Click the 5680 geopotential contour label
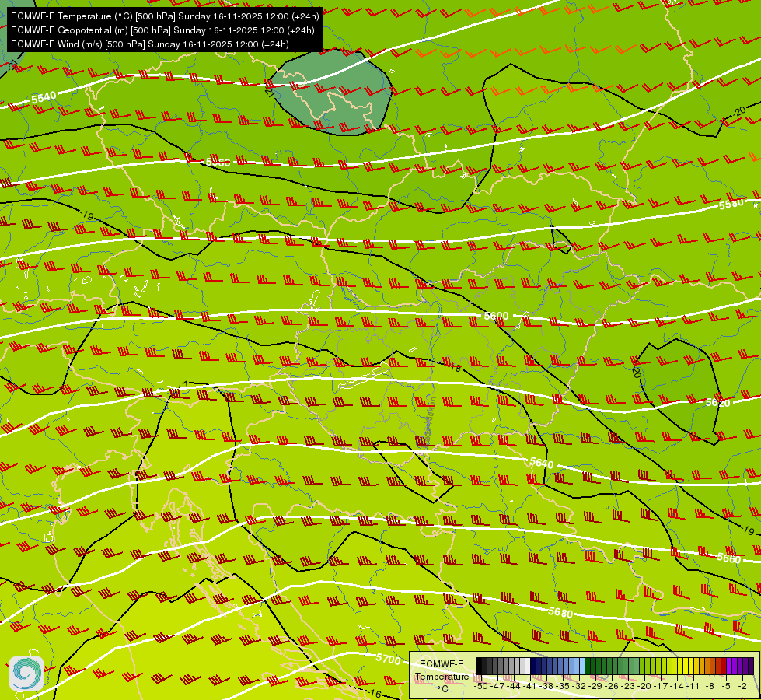Screen dimensions: 761x700 560,612
